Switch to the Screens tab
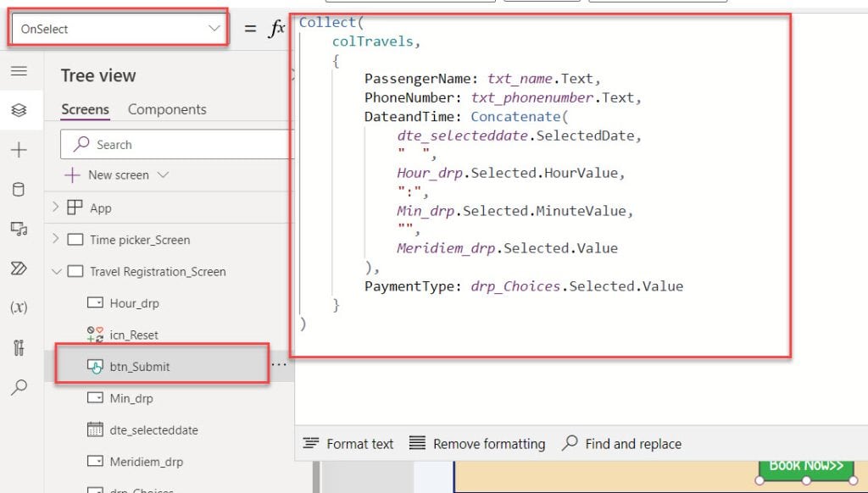This screenshot has width=868, height=493. coord(86,109)
